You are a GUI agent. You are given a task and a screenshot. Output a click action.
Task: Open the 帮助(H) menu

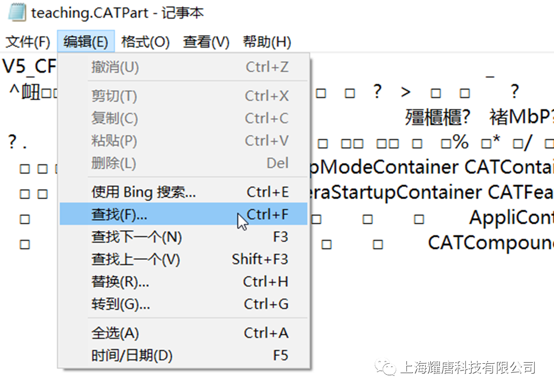pyautogui.click(x=267, y=42)
